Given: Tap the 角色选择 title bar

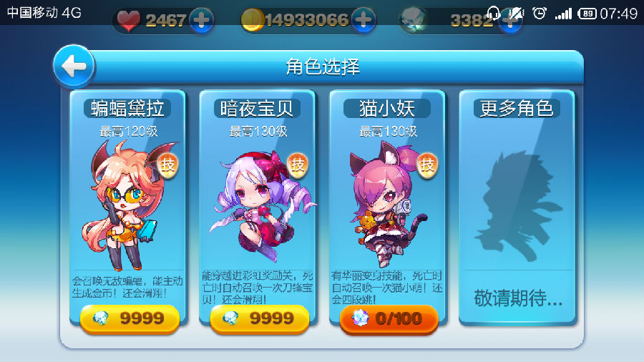Looking at the screenshot, I should 323,67.
